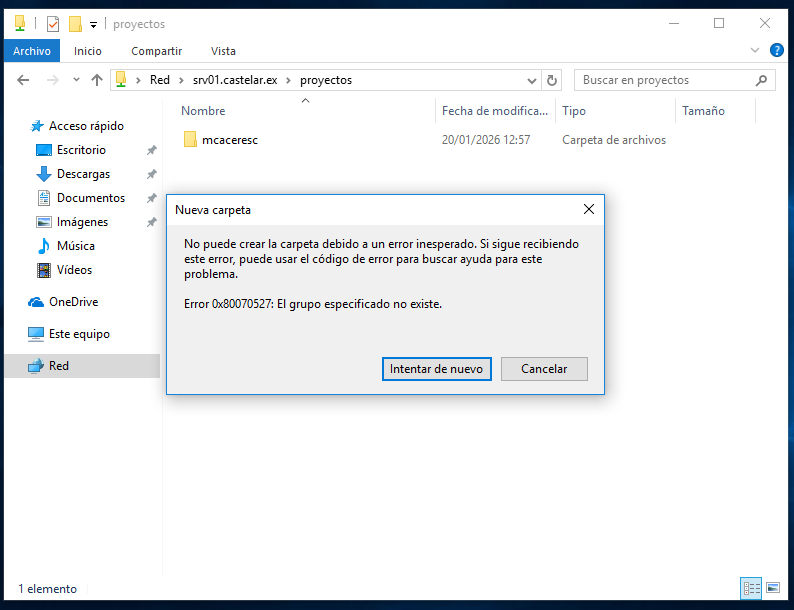794x610 pixels.
Task: Click the Up one level arrow
Action: click(97, 80)
